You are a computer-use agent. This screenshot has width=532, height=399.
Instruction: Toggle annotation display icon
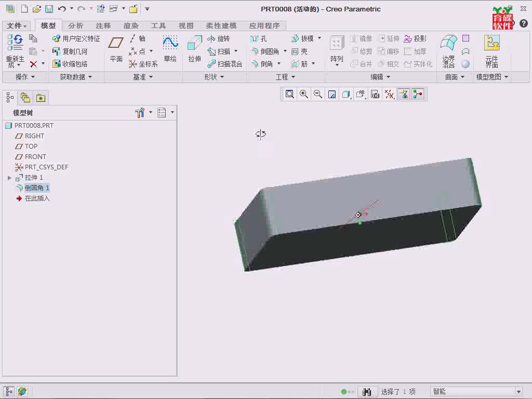403,94
